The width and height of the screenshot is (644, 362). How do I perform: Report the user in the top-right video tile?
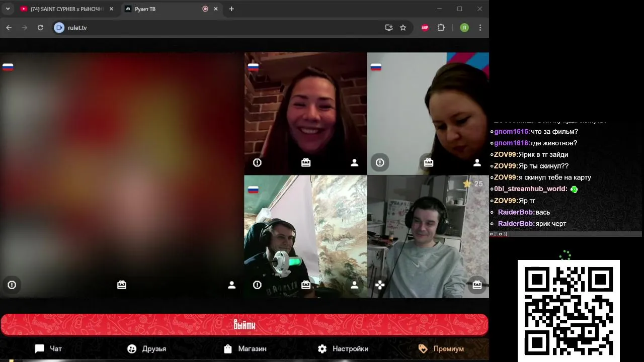pos(380,162)
